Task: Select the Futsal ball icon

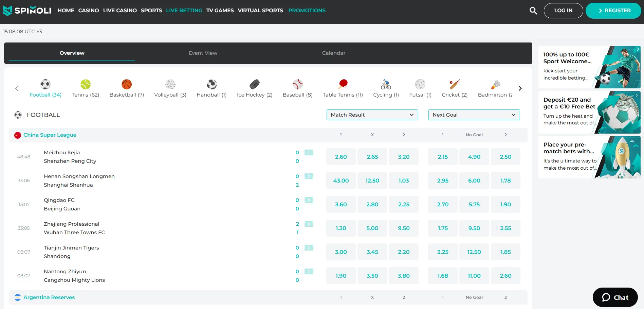Action: click(420, 84)
